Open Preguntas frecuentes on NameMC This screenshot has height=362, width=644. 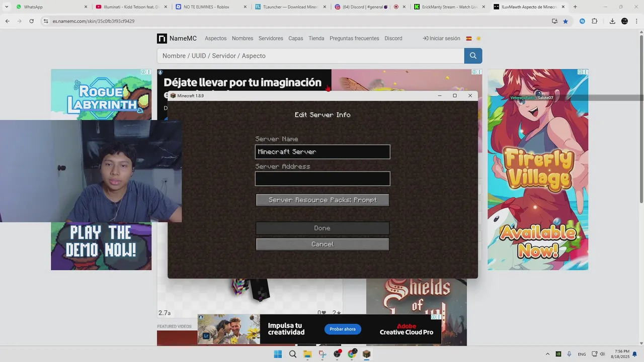click(354, 39)
